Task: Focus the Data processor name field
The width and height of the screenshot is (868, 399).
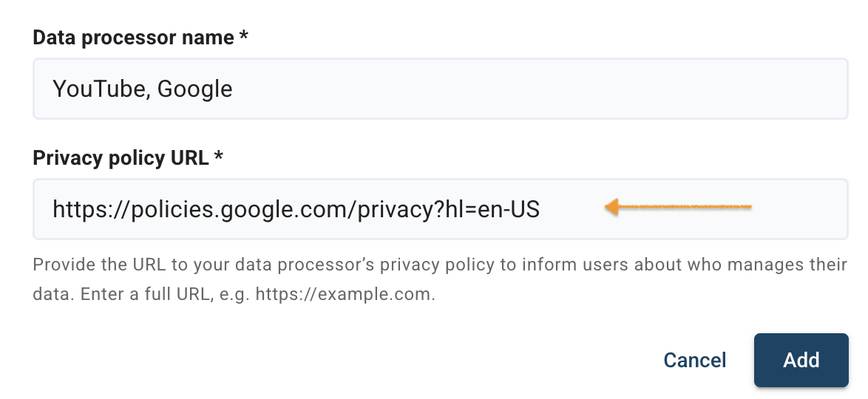Action: (440, 89)
